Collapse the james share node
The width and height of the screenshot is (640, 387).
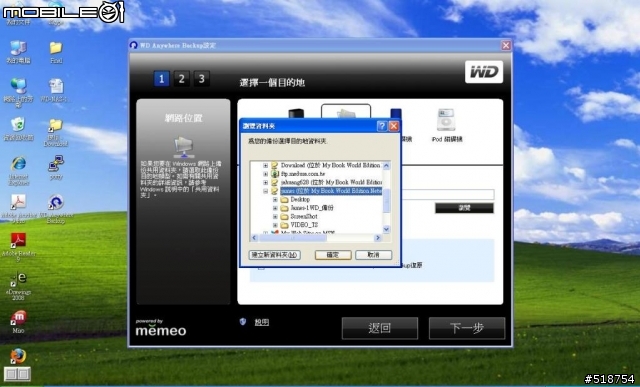265,191
